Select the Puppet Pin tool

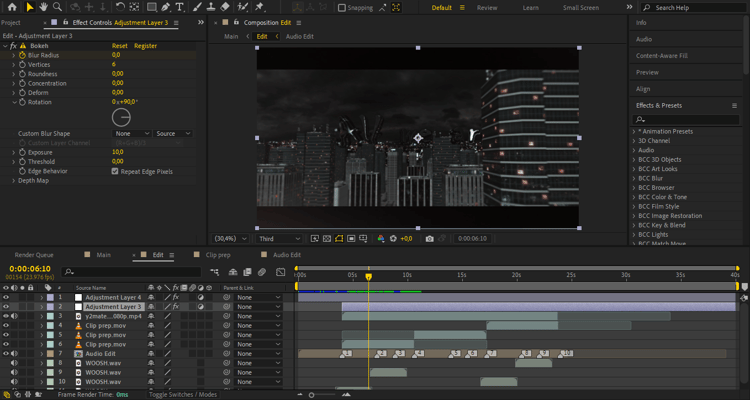pyautogui.click(x=260, y=7)
